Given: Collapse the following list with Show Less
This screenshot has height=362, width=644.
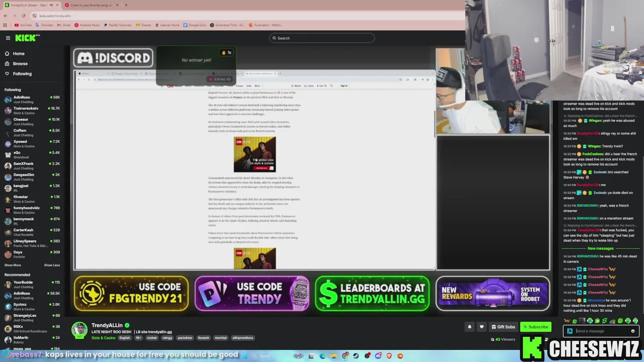Looking at the screenshot, I should tap(52, 265).
